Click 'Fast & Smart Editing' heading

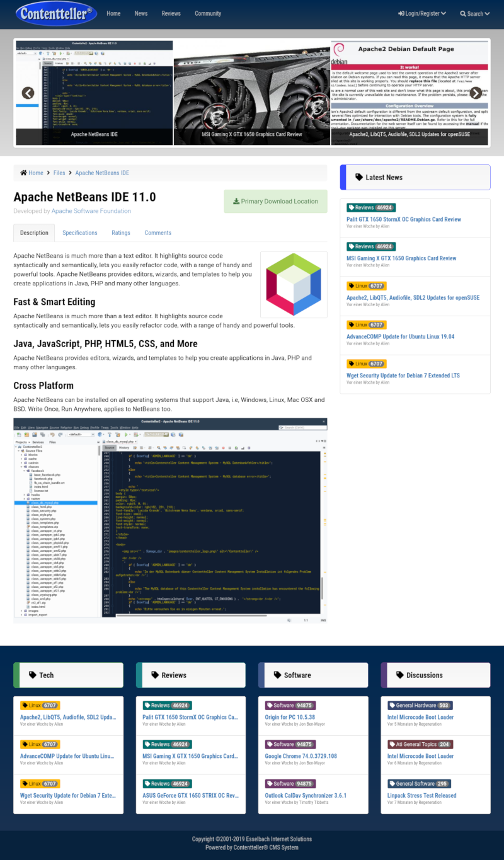[54, 302]
